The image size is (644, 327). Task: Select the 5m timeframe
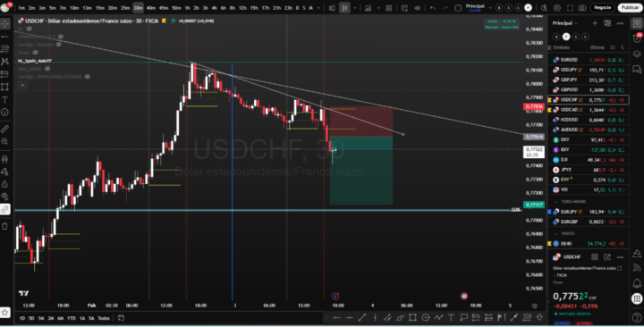click(x=53, y=8)
